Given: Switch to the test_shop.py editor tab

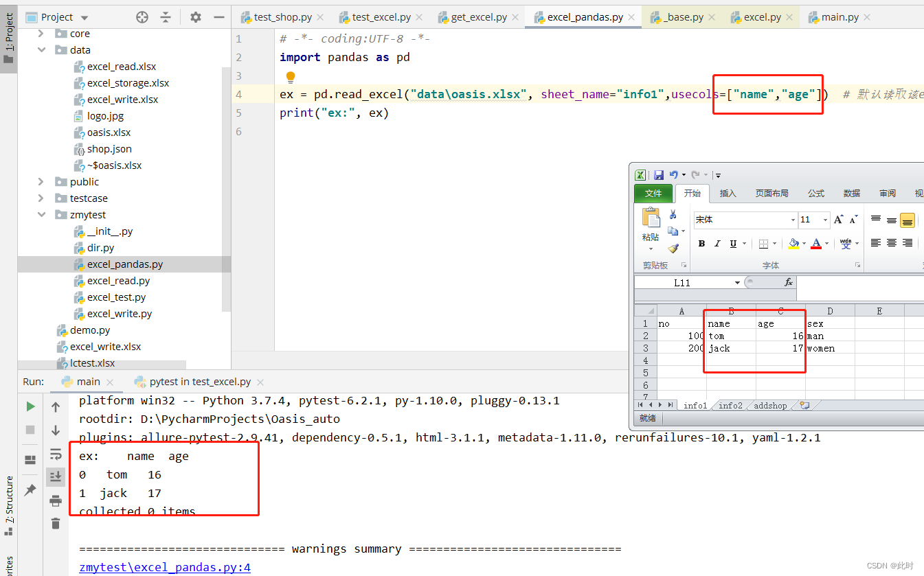Looking at the screenshot, I should coord(282,17).
